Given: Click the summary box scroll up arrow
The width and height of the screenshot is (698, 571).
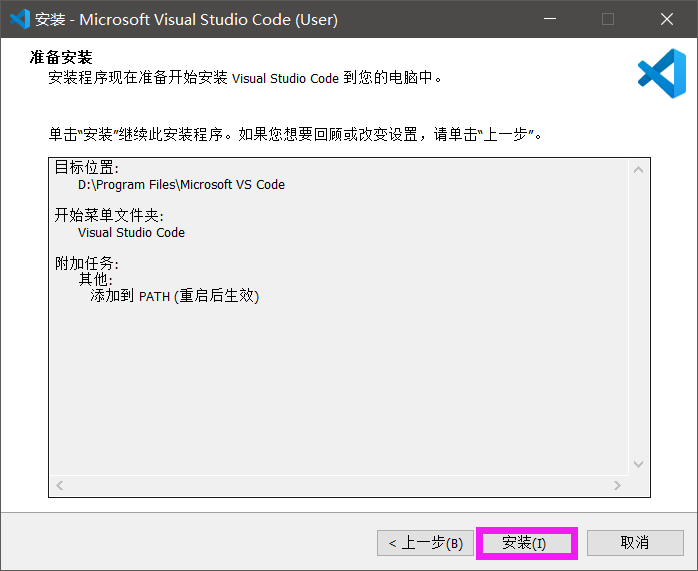Looking at the screenshot, I should pyautogui.click(x=638, y=170).
